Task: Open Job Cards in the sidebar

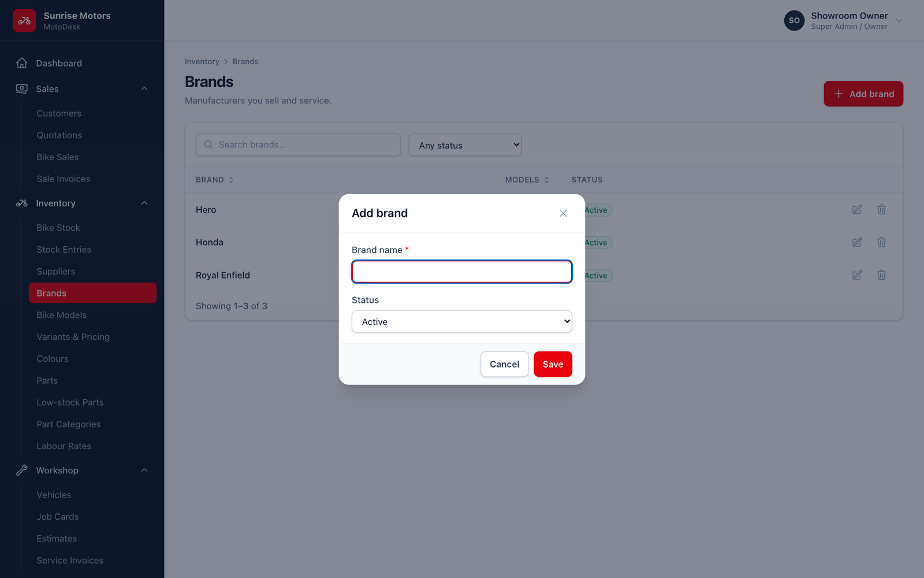Action: point(58,517)
